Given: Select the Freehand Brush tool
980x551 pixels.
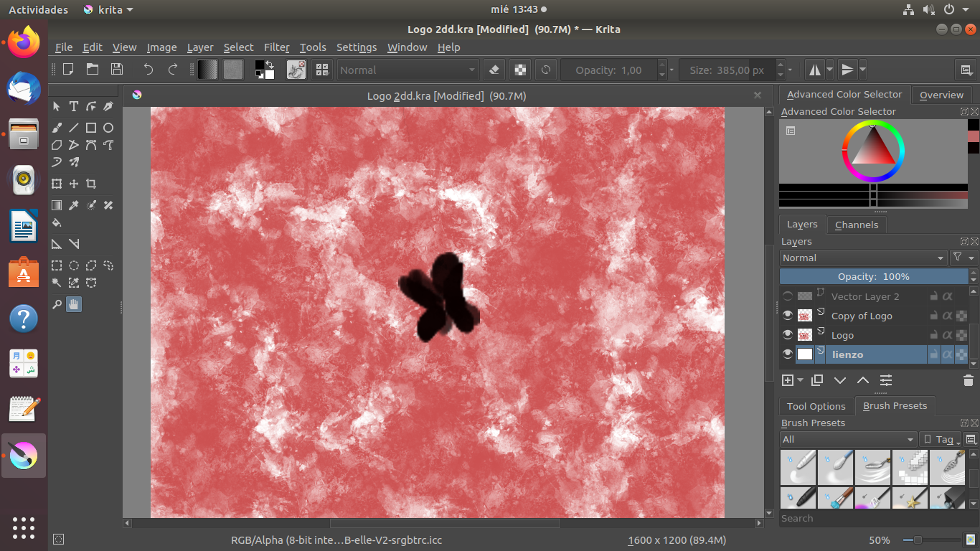Looking at the screenshot, I should [57, 128].
